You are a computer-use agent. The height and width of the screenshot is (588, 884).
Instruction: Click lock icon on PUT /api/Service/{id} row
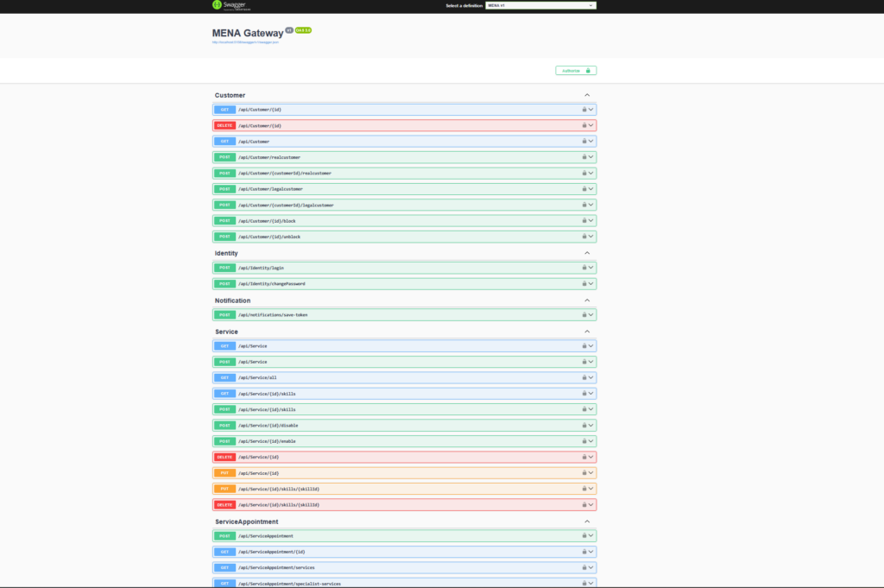click(x=584, y=473)
